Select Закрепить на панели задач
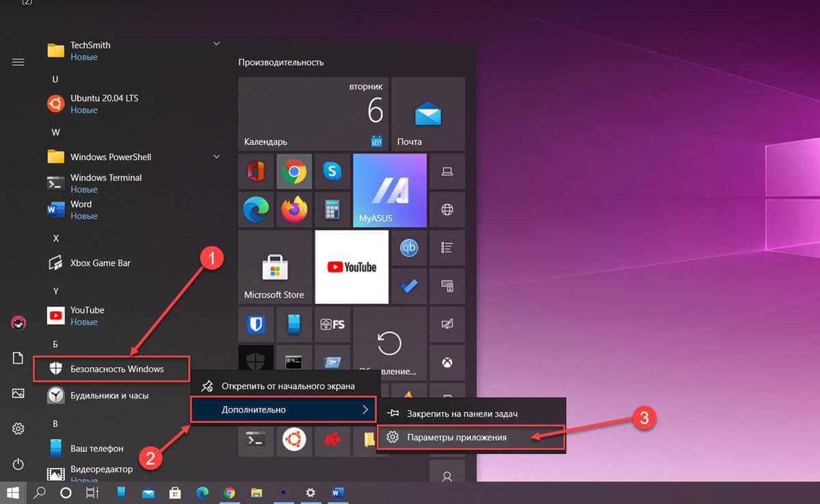This screenshot has width=820, height=504. point(462,414)
